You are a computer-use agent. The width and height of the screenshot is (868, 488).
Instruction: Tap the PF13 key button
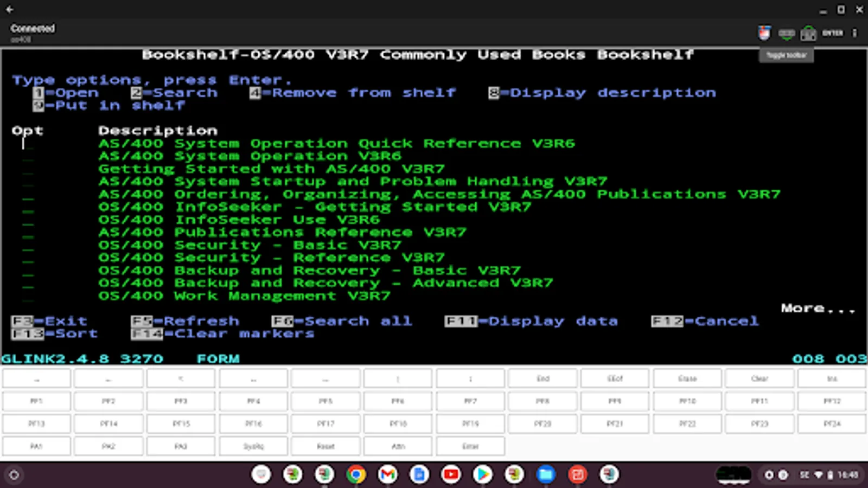coord(36,423)
